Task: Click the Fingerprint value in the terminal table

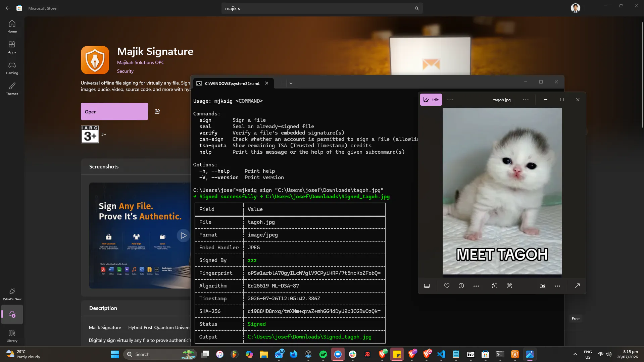Action: 314,273
